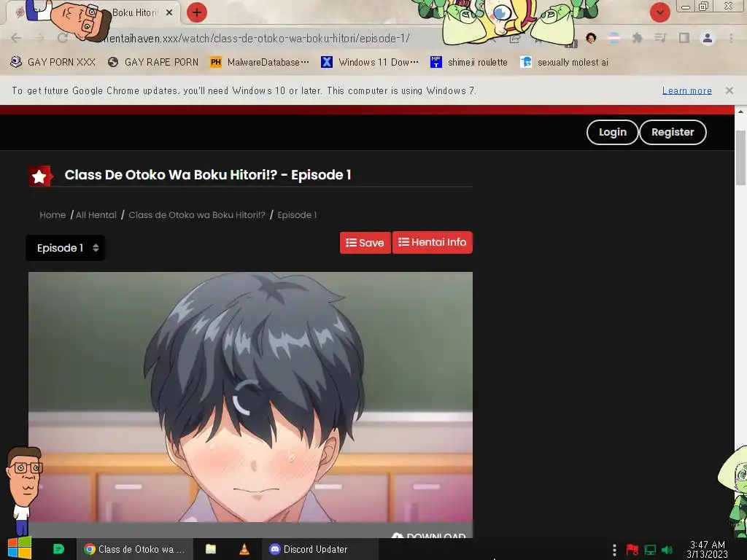Open File Explorer from the taskbar
Viewport: 747px width, 560px height.
(211, 549)
